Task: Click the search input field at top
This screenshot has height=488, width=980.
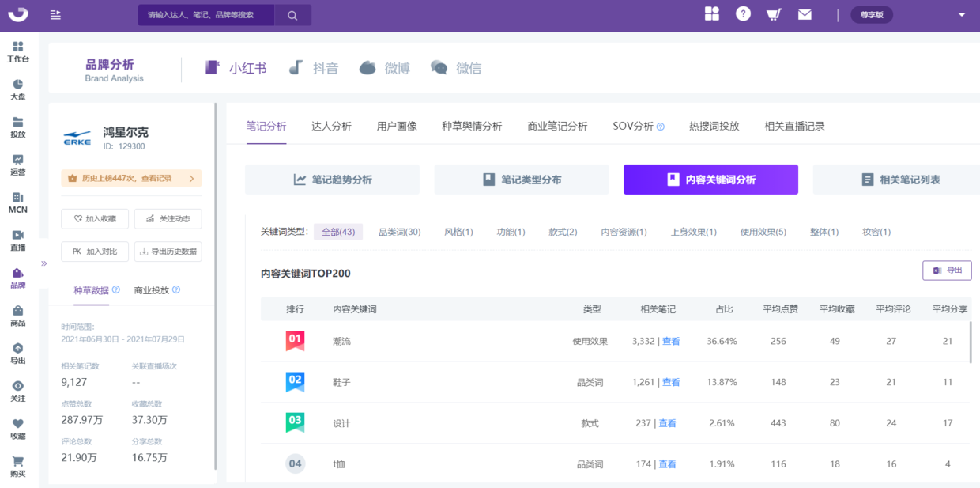Action: coord(206,15)
